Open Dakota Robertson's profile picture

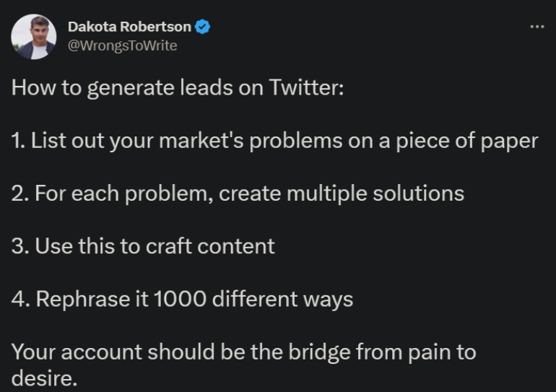[x=34, y=37]
